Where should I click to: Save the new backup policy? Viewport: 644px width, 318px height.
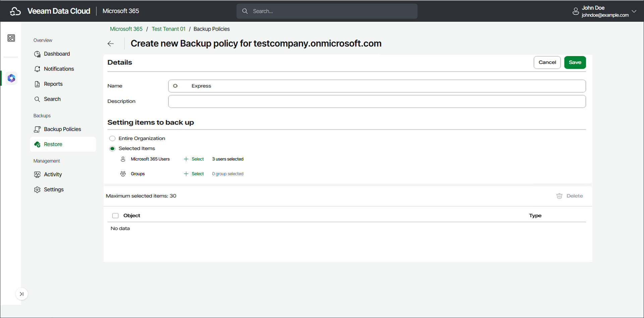click(575, 63)
